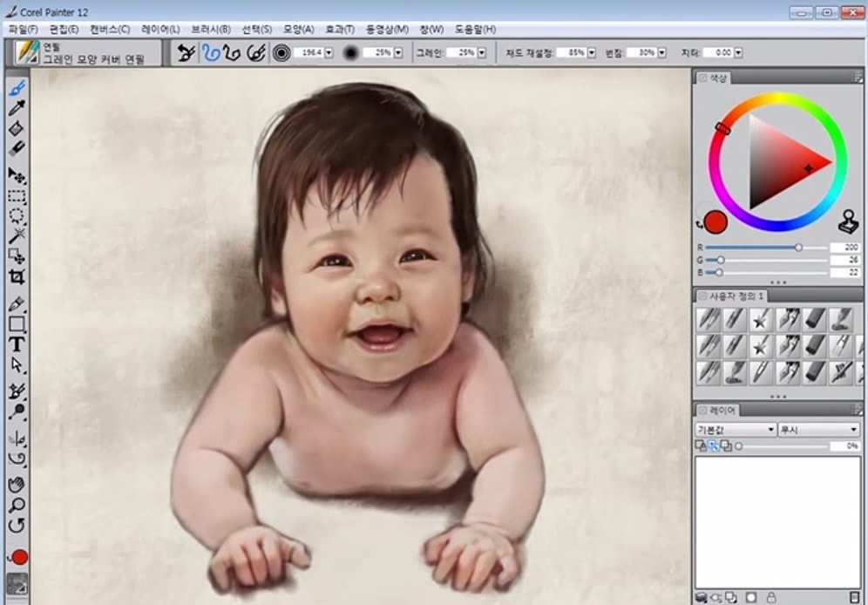Select the Brush tool in the toolbox
Image resolution: width=868 pixels, height=605 pixels.
pyautogui.click(x=16, y=88)
